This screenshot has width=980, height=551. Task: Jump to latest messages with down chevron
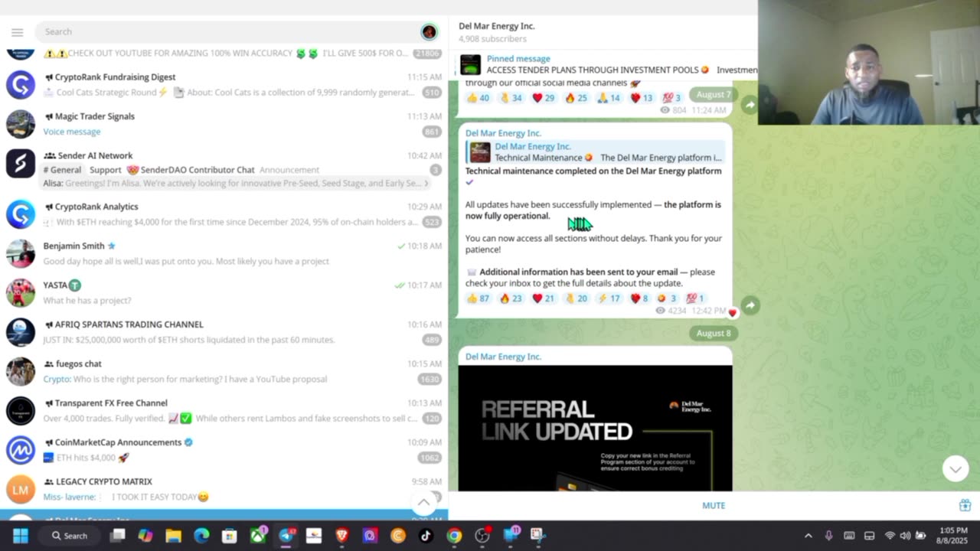click(x=955, y=468)
